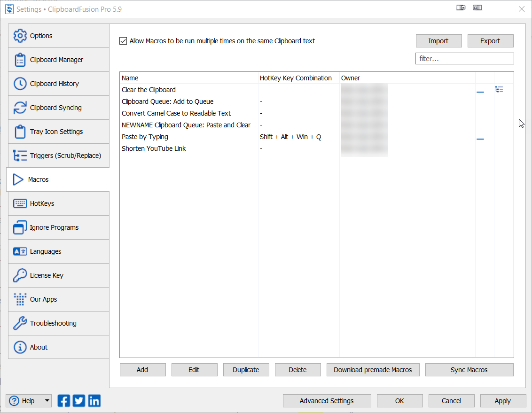Click title bar monitor icon with window on left half
Viewport: 532px width, 413px height.
477,8
